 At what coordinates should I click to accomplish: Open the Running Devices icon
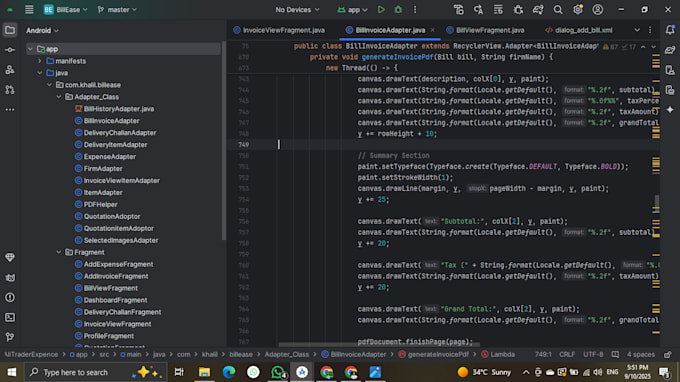[670, 90]
